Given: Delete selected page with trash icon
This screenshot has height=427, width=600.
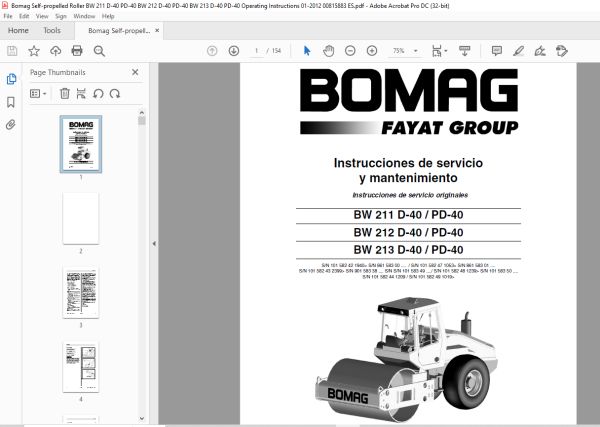Looking at the screenshot, I should click(x=65, y=93).
